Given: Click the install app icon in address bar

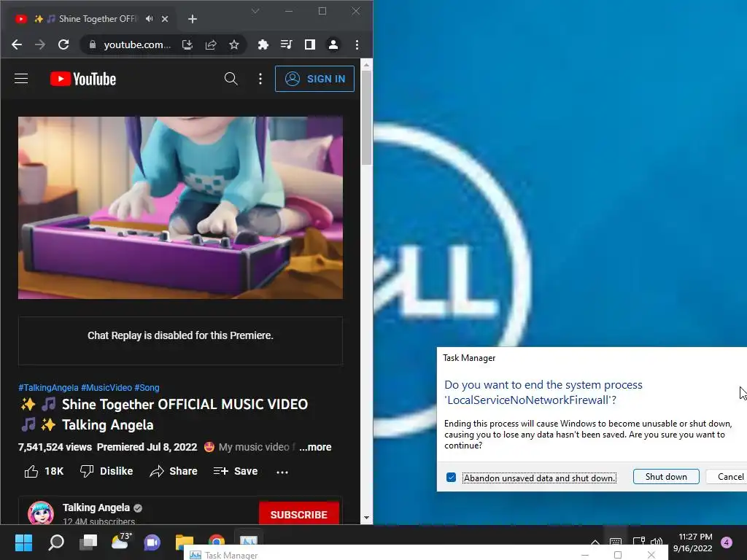Looking at the screenshot, I should (x=187, y=44).
